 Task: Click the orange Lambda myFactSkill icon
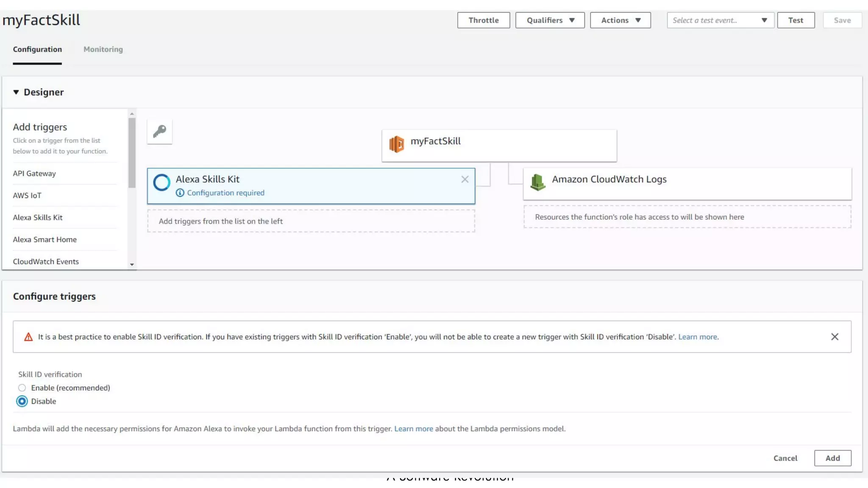click(x=397, y=144)
